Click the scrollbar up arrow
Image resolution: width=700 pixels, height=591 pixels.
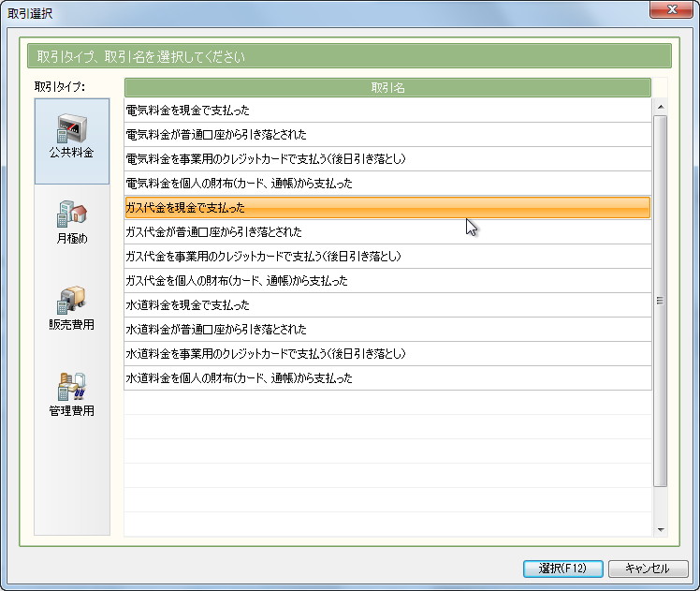pyautogui.click(x=661, y=107)
